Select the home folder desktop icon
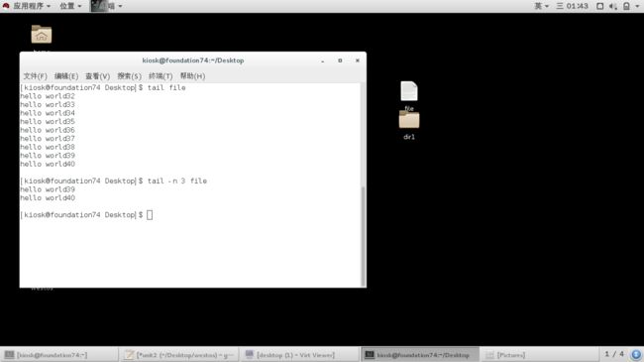The image size is (644, 362). (42, 35)
